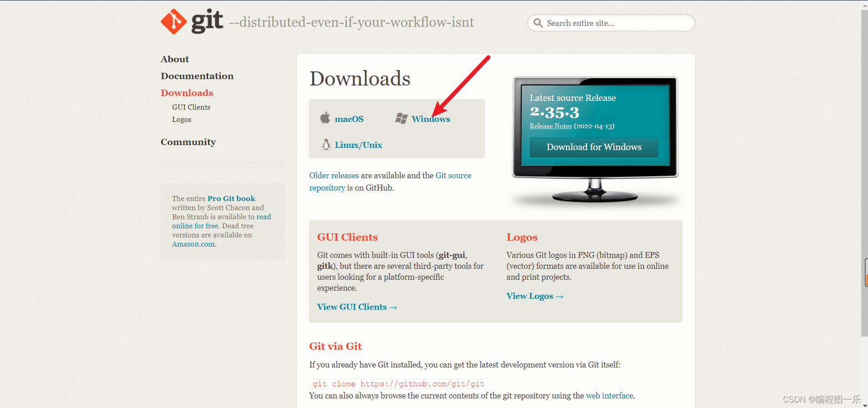Click the Windows flag icon
Screen dimensions: 868x408
[x=401, y=118]
